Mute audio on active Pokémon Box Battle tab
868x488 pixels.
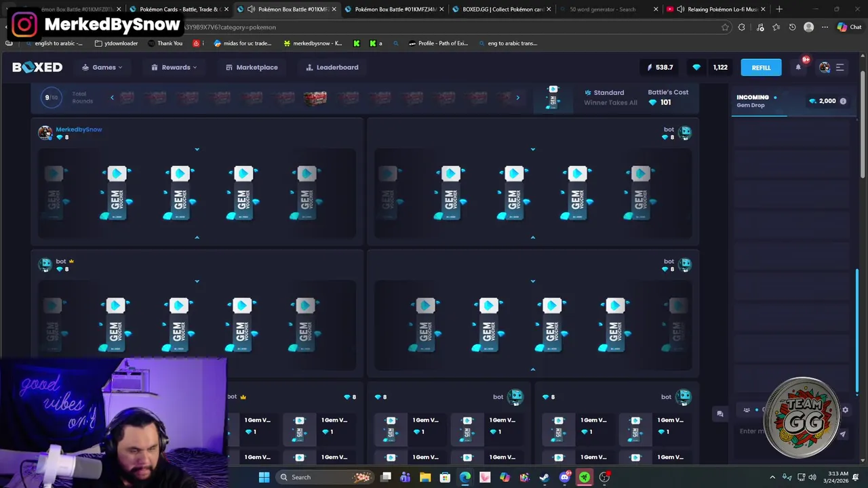point(251,9)
